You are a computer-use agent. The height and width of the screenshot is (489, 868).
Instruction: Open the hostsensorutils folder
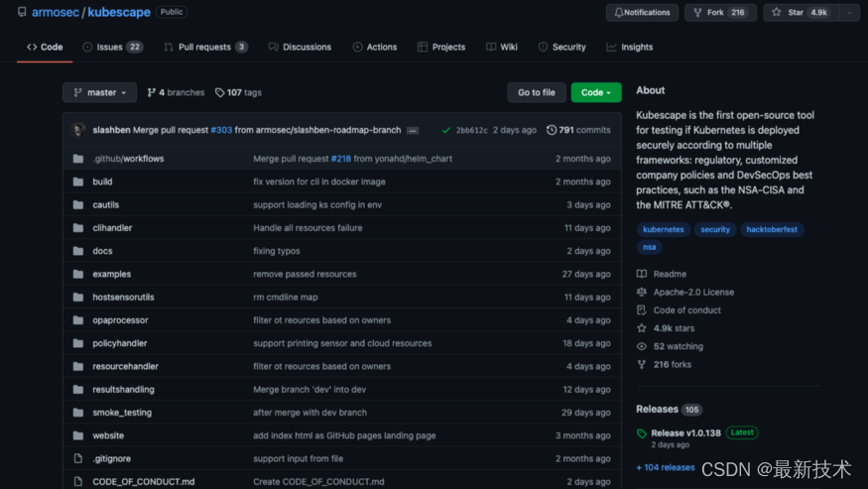point(123,297)
